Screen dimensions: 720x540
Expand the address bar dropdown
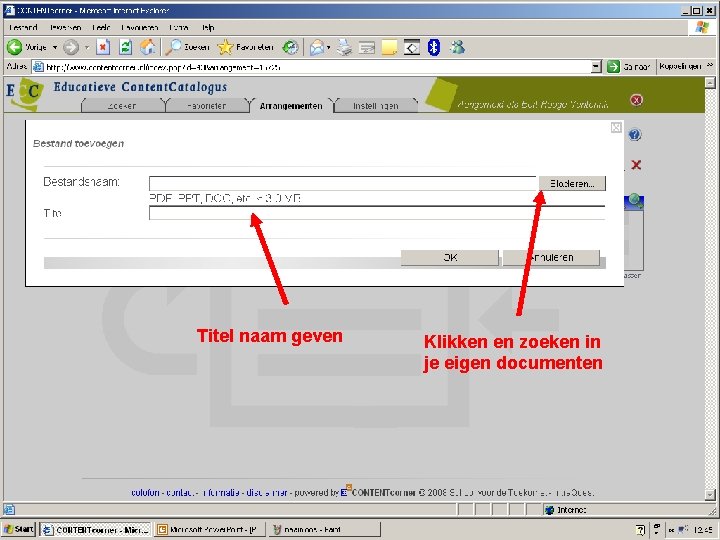tap(596, 67)
